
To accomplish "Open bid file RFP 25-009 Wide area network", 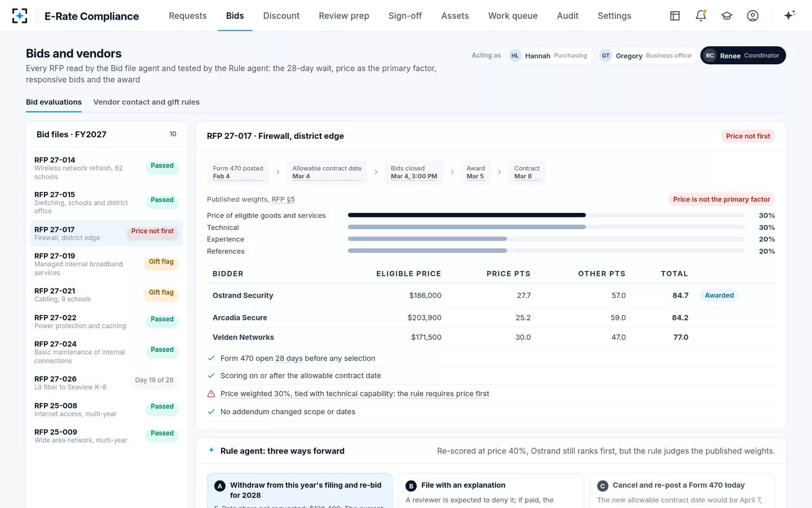I will tap(107, 436).
